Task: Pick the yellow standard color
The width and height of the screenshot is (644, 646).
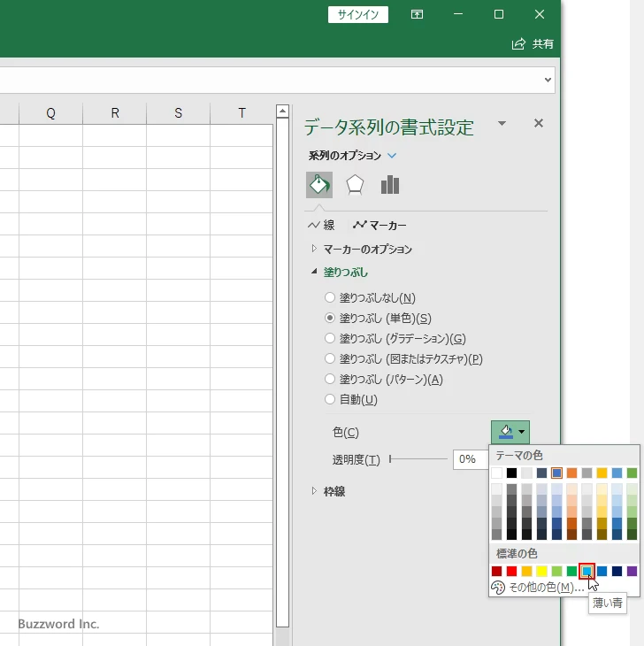Action: 541,571
